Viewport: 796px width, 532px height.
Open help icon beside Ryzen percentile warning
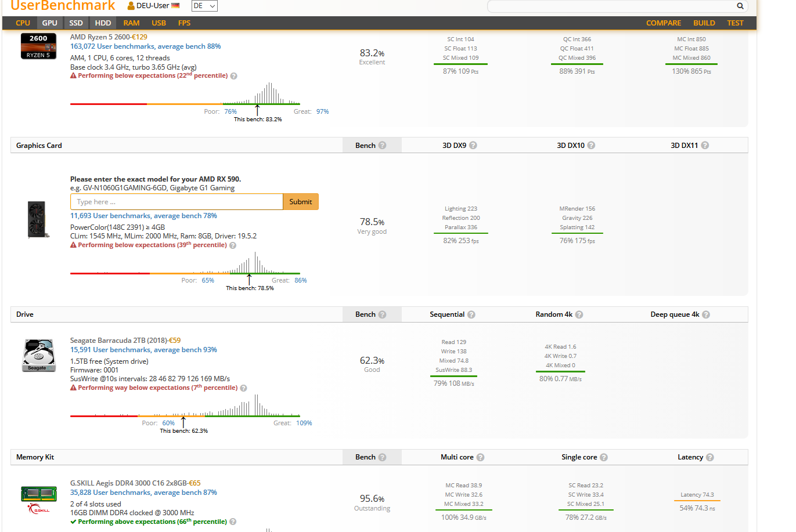(233, 76)
